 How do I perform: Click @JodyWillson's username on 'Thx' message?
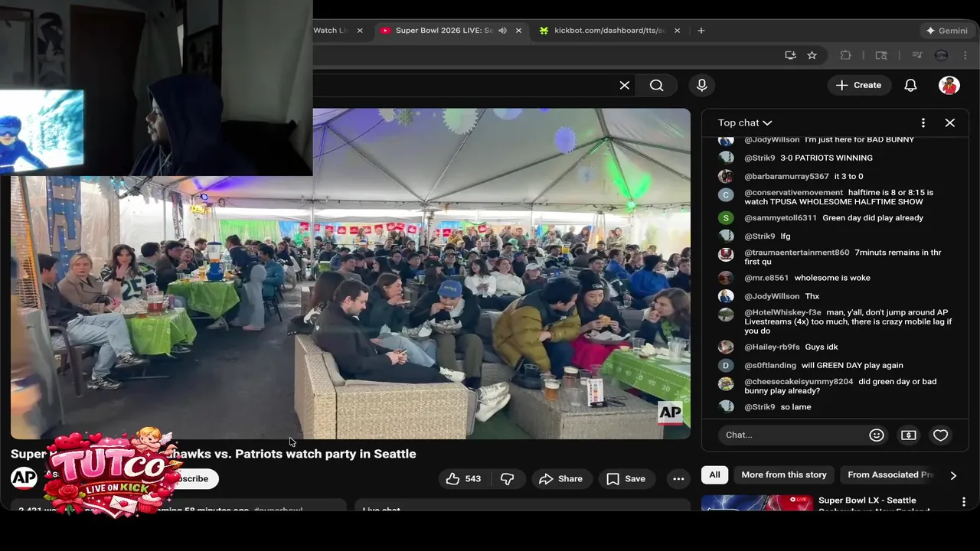tap(772, 296)
